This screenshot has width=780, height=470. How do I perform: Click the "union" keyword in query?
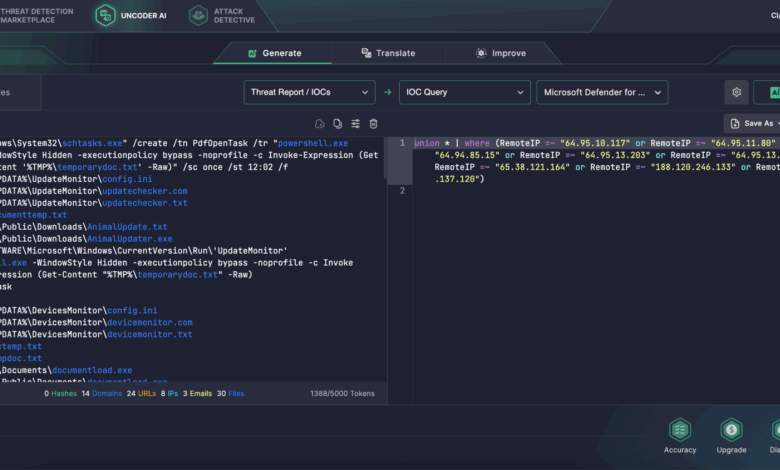427,143
